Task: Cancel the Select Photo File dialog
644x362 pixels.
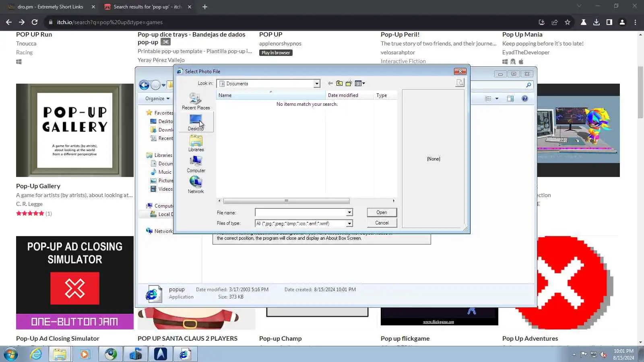Action: [382, 223]
